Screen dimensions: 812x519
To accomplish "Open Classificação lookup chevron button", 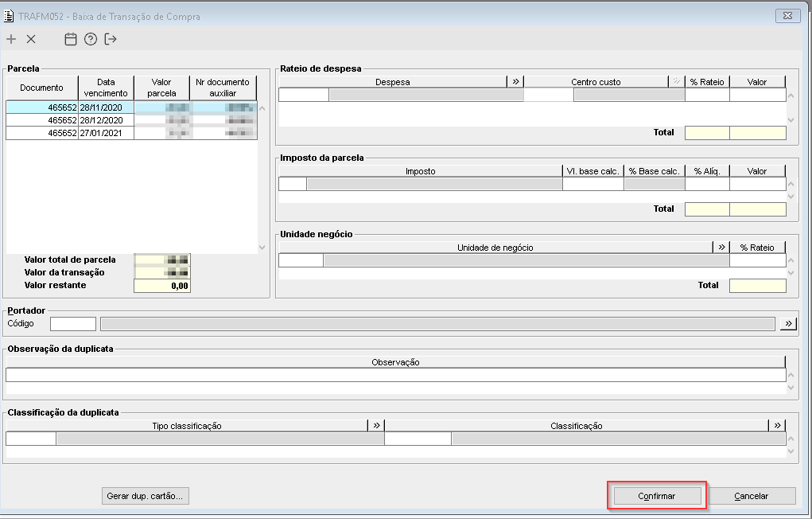I will point(777,425).
